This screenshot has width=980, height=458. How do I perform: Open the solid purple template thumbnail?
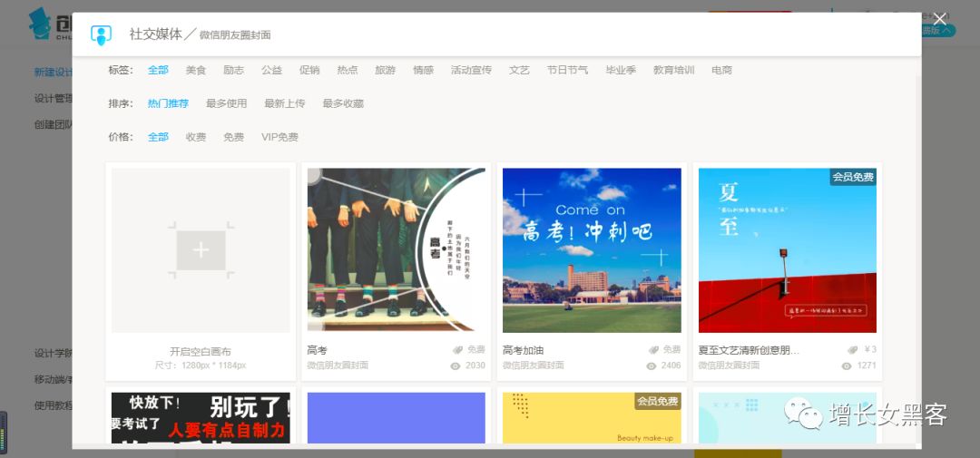pyautogui.click(x=397, y=418)
